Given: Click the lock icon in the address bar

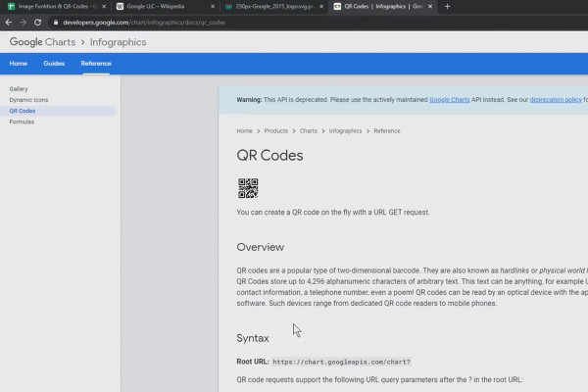Looking at the screenshot, I should click(x=56, y=23).
